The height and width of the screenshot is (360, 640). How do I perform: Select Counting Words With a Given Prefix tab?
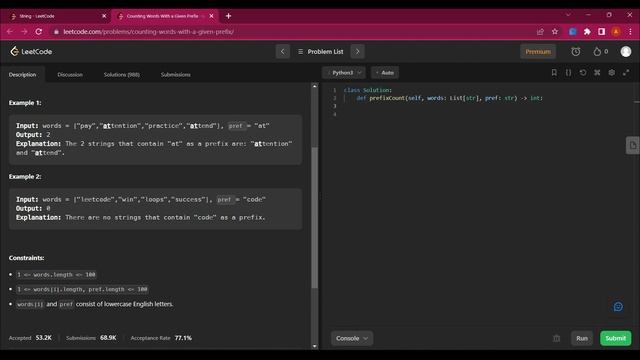[163, 16]
